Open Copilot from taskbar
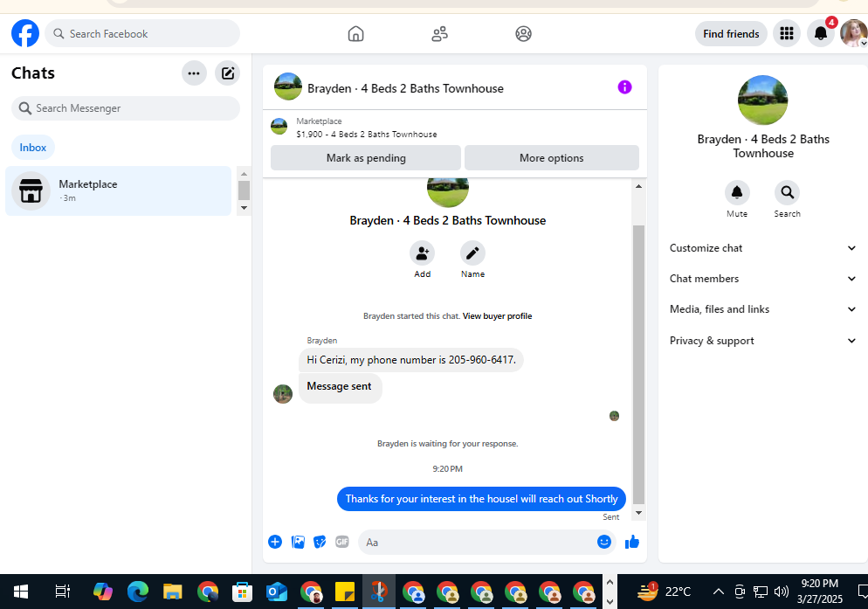Screen dimensions: 868x609 coord(103,592)
